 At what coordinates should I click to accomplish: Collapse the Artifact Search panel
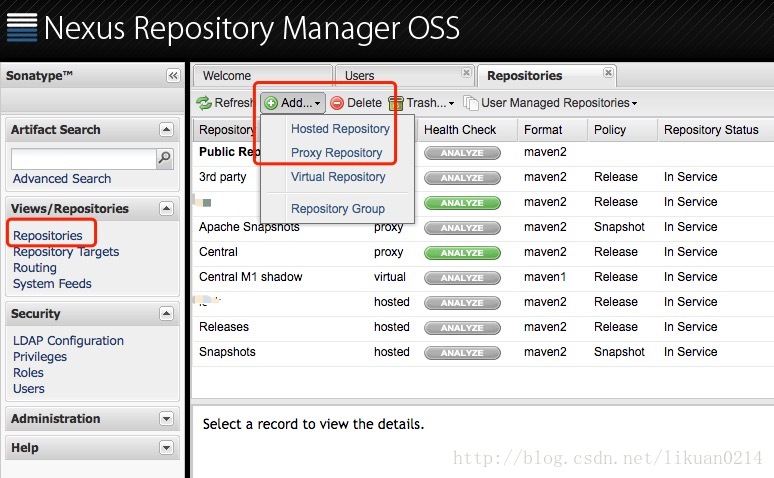pos(166,129)
